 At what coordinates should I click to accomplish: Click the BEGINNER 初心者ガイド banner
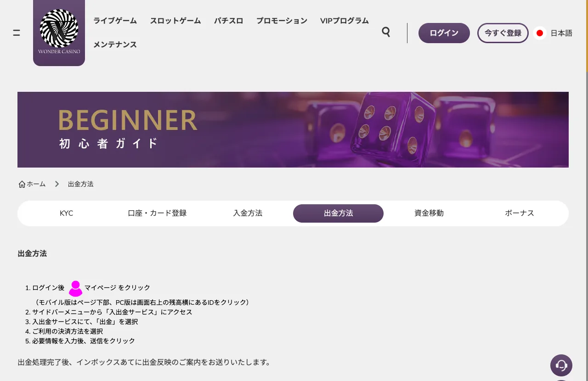click(x=293, y=129)
